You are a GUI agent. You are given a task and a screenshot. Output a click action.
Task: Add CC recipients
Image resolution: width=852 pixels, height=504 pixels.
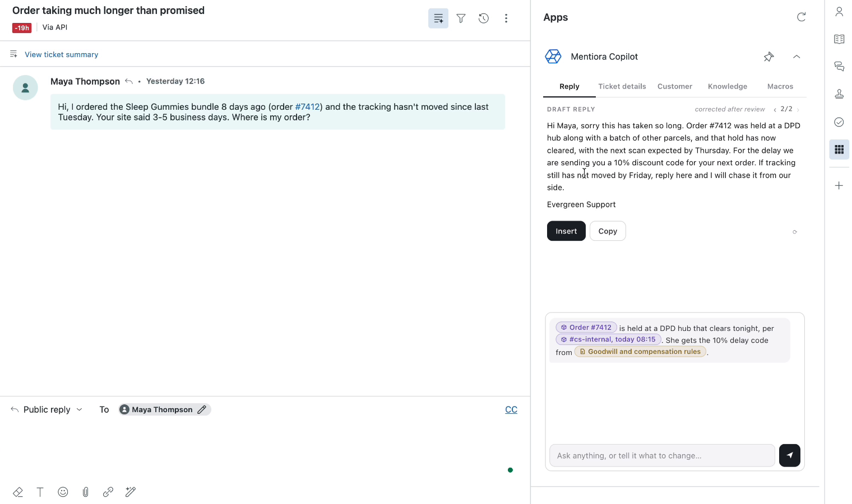tap(511, 409)
